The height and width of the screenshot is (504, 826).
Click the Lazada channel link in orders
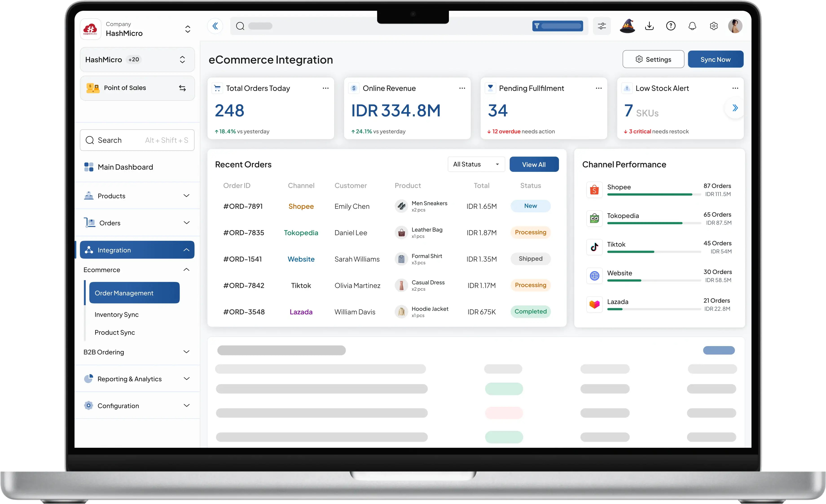(x=301, y=312)
